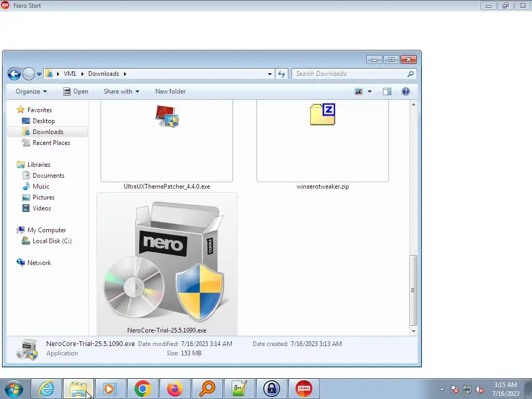Open the orange magnifier search app
The image size is (532, 399).
coord(207,389)
